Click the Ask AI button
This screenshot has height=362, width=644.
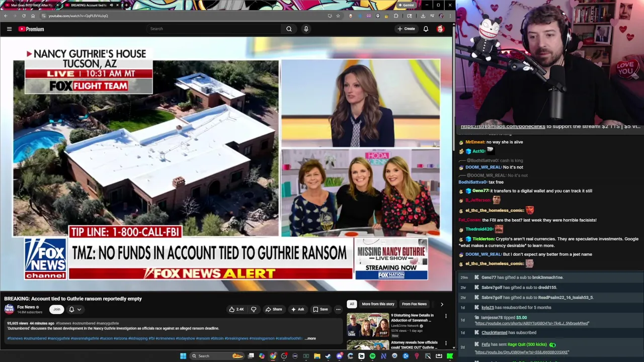[x=297, y=309]
